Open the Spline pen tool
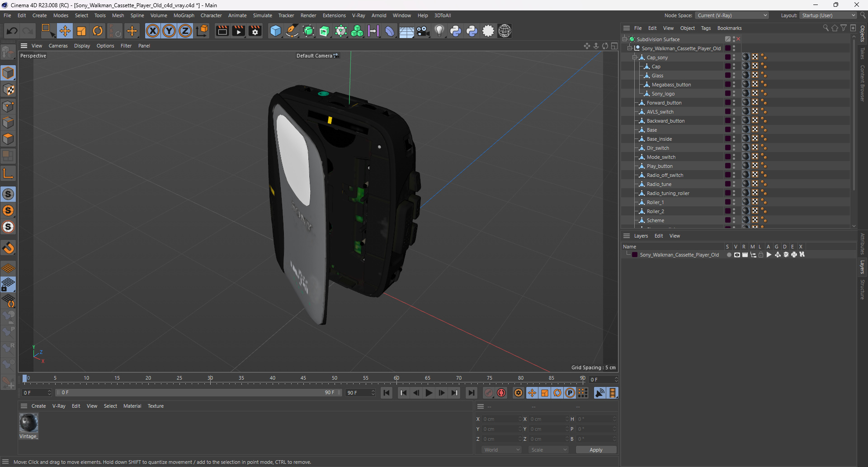The height and width of the screenshot is (467, 868). pos(292,31)
